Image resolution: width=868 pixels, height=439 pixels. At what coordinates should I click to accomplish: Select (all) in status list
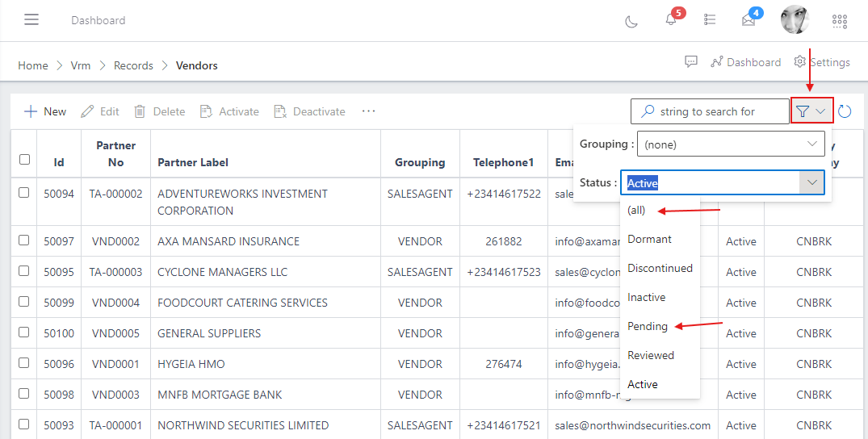[x=660, y=211]
